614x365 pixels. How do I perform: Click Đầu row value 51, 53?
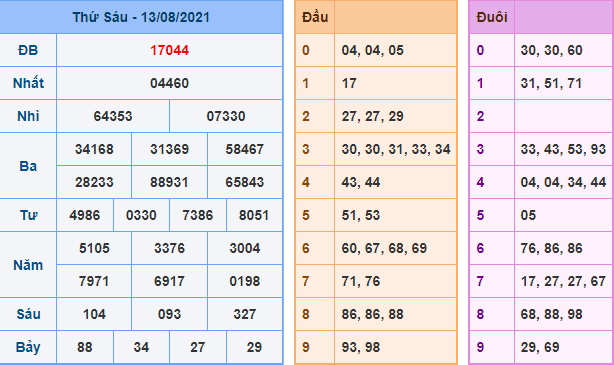coord(361,215)
